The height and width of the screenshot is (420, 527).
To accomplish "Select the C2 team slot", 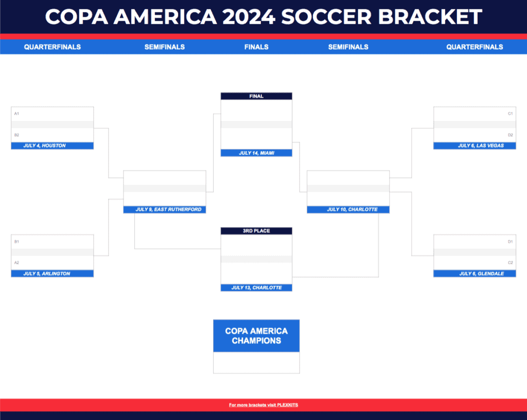I will point(474,262).
